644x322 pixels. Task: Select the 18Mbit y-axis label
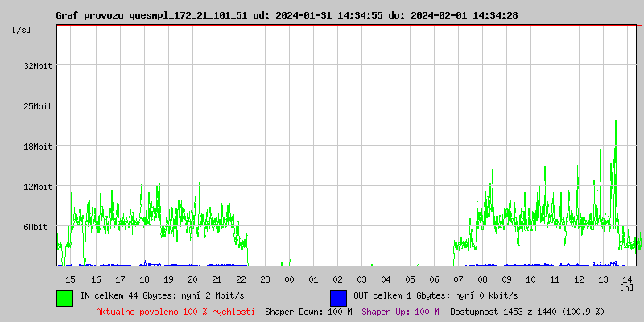coord(38,147)
